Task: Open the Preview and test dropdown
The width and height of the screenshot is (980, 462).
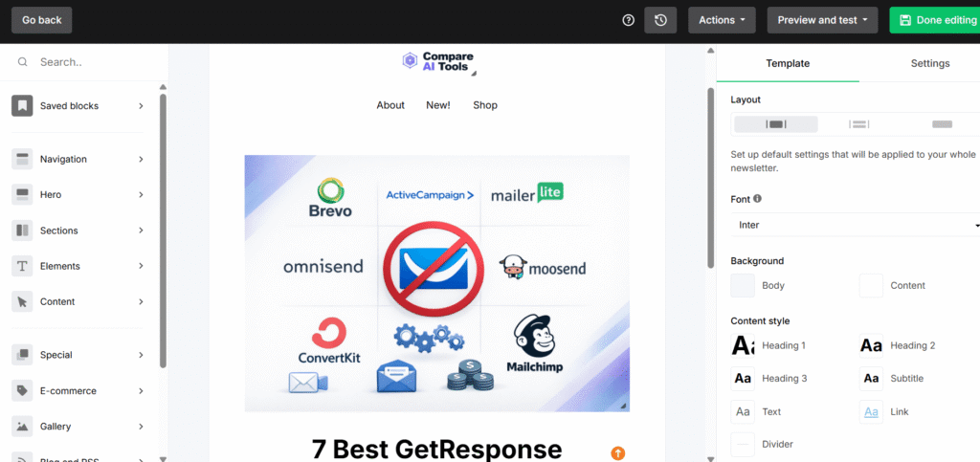Action: pyautogui.click(x=822, y=20)
